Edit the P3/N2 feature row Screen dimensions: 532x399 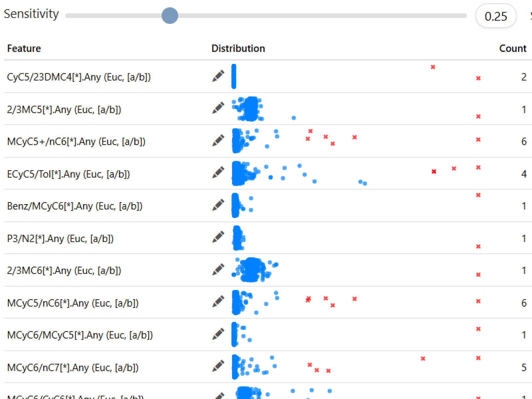[218, 237]
